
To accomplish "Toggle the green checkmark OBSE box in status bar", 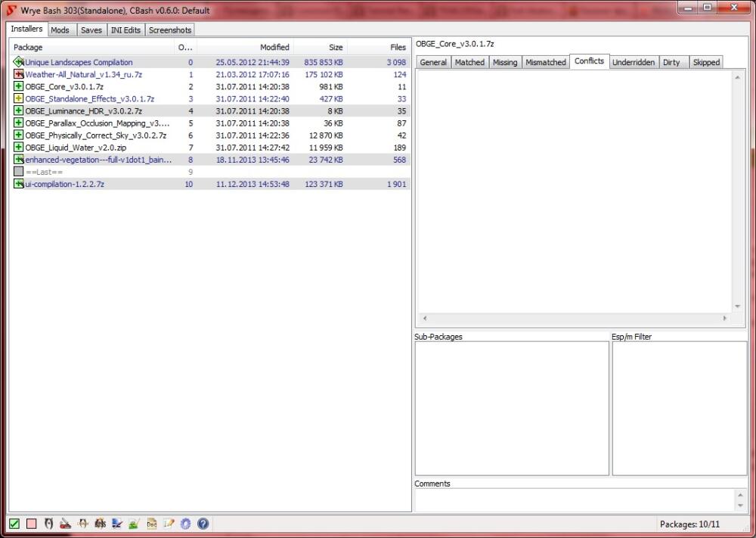I will (x=14, y=524).
